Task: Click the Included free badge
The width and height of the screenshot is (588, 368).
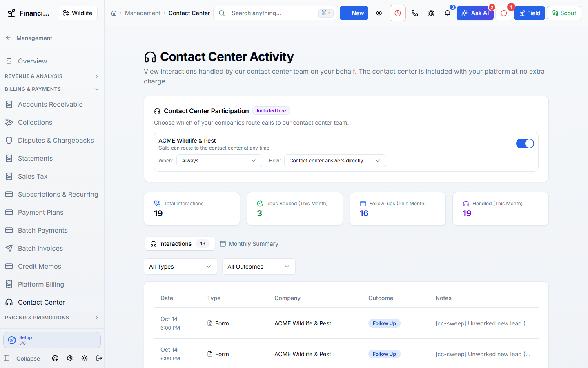Action: (271, 111)
